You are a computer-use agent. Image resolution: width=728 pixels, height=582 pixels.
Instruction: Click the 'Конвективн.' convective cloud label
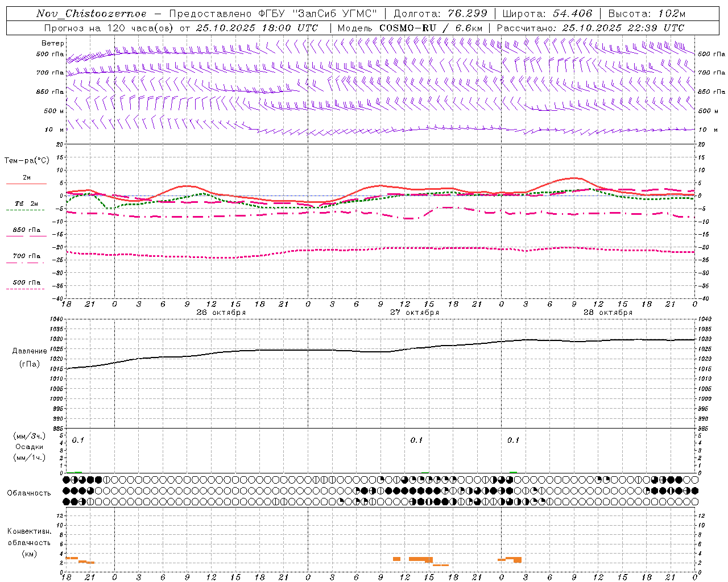pos(30,531)
